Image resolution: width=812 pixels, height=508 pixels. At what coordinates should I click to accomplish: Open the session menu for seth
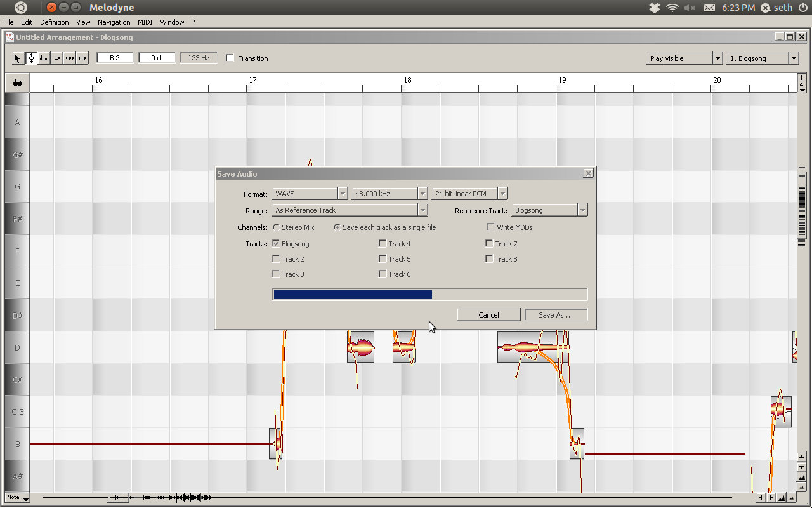[776, 8]
